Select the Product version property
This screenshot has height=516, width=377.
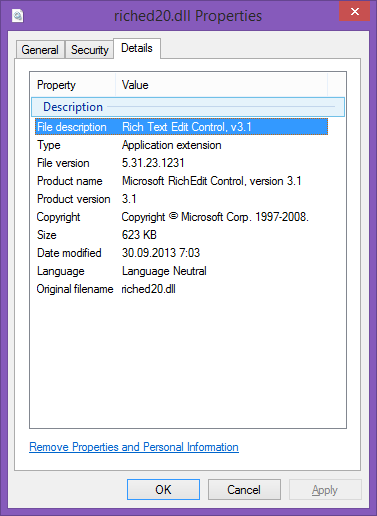point(74,199)
